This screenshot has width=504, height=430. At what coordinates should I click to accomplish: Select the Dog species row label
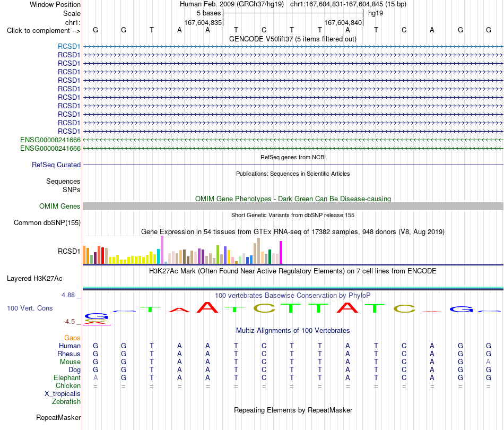(x=74, y=370)
